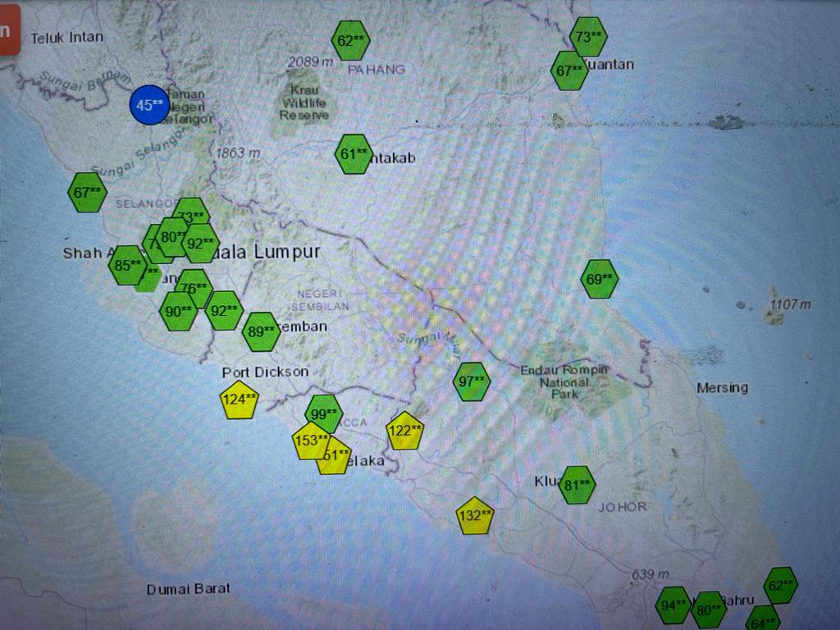
Task: Click the Dumai Barat map label
Action: click(189, 589)
